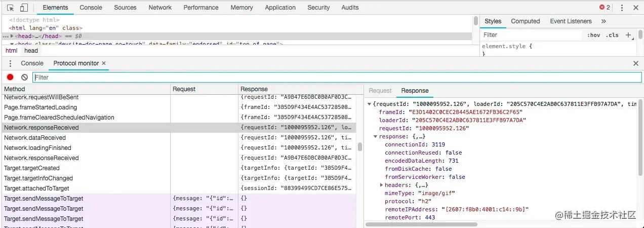The width and height of the screenshot is (644, 228).
Task: Open the Sources tab
Action: pos(125,8)
